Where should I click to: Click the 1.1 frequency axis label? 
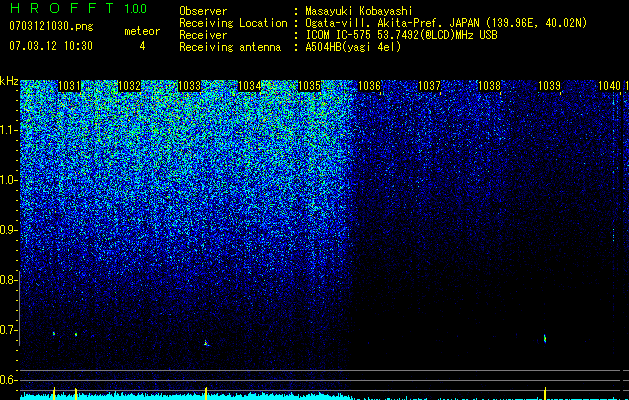pos(8,130)
